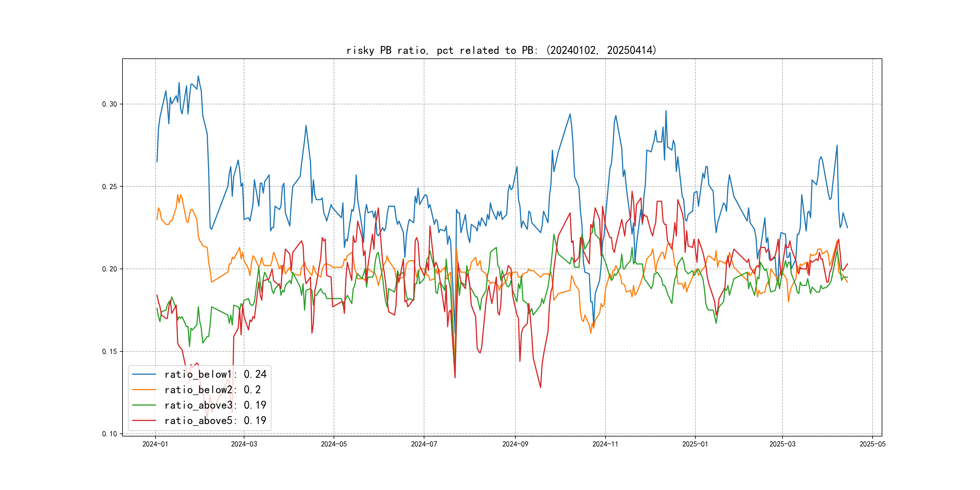Click the 2025-05 x-axis tick label
980x490 pixels.
click(872, 444)
